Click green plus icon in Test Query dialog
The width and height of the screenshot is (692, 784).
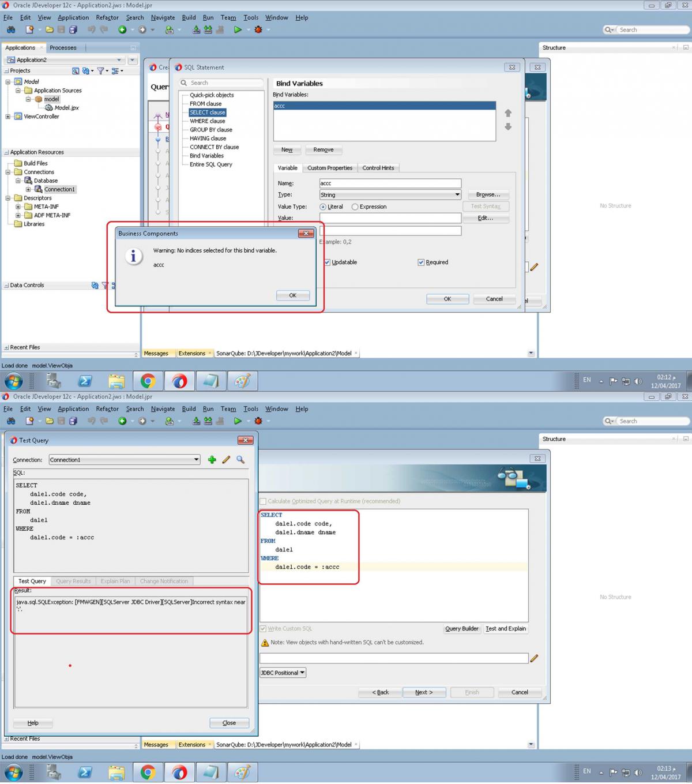(x=212, y=460)
